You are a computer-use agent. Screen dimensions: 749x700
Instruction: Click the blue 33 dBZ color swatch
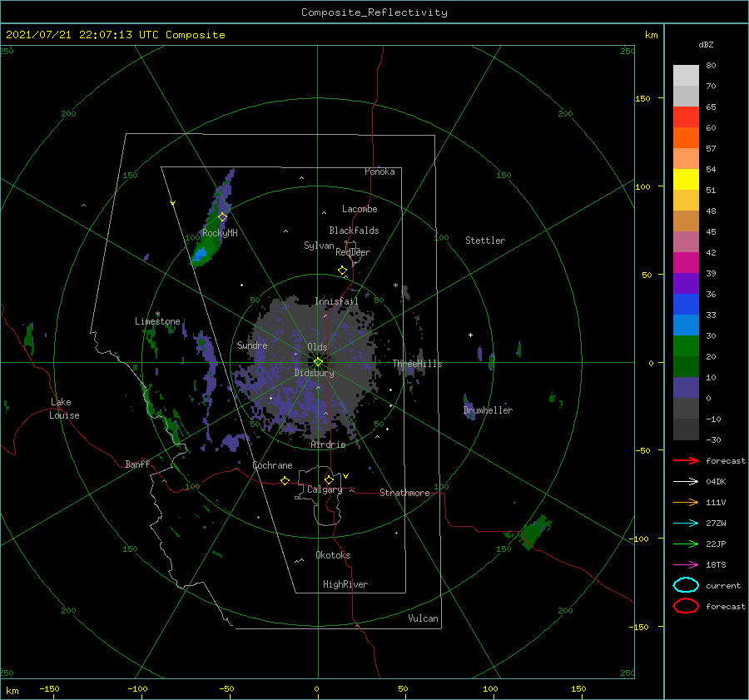(686, 305)
